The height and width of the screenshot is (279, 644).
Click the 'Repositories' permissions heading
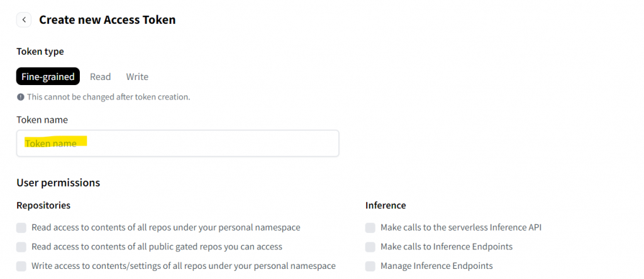pos(43,205)
